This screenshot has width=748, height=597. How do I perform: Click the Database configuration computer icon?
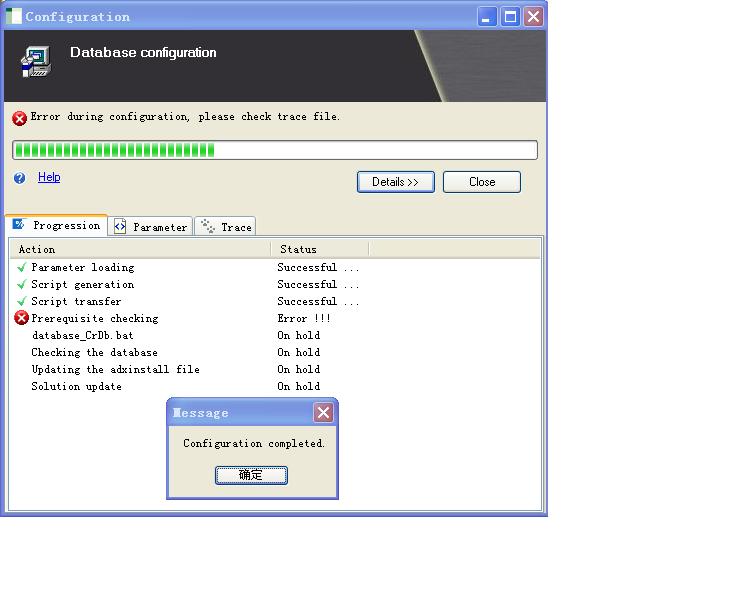click(x=36, y=61)
